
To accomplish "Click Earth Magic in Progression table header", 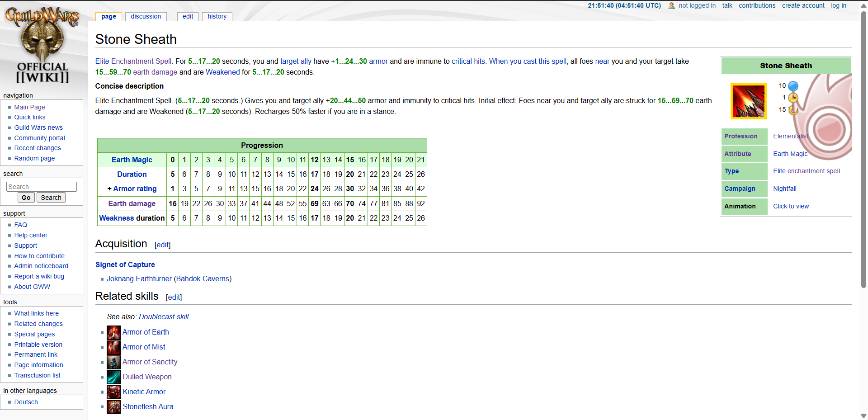I will pos(132,160).
